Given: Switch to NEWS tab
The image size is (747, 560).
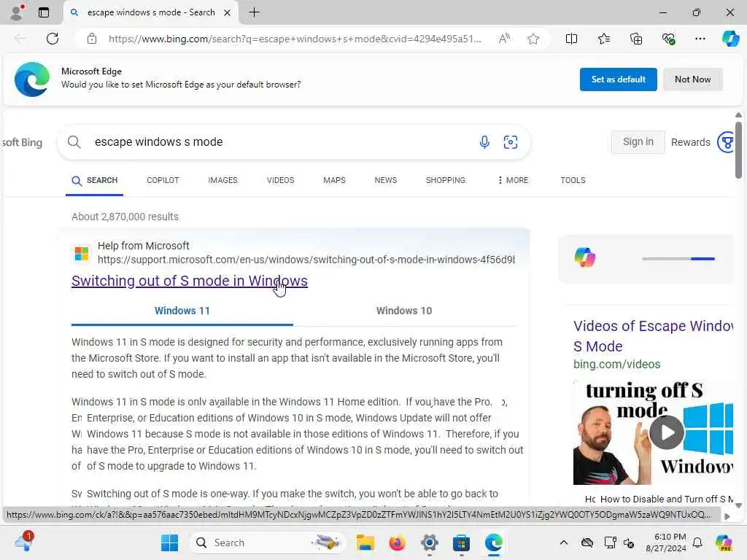Looking at the screenshot, I should (x=385, y=181).
